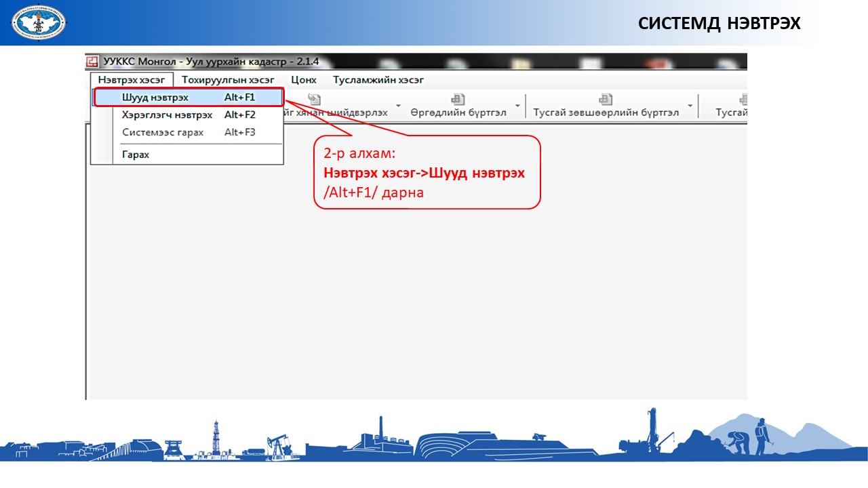Open the Цонх menu

[304, 80]
